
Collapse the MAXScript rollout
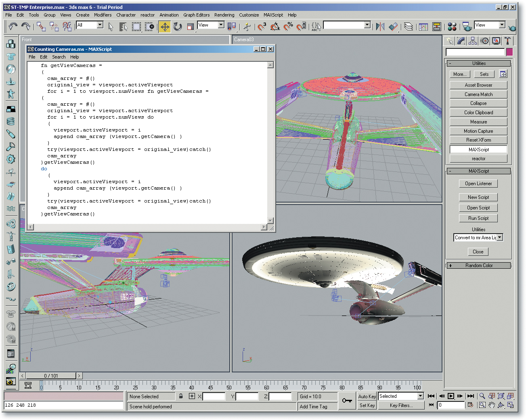(x=479, y=171)
